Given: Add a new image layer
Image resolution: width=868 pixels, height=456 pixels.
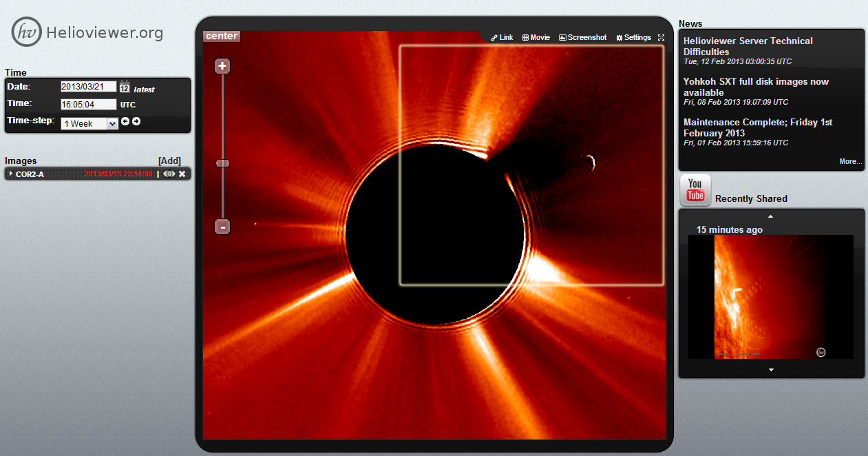Looking at the screenshot, I should (x=169, y=160).
